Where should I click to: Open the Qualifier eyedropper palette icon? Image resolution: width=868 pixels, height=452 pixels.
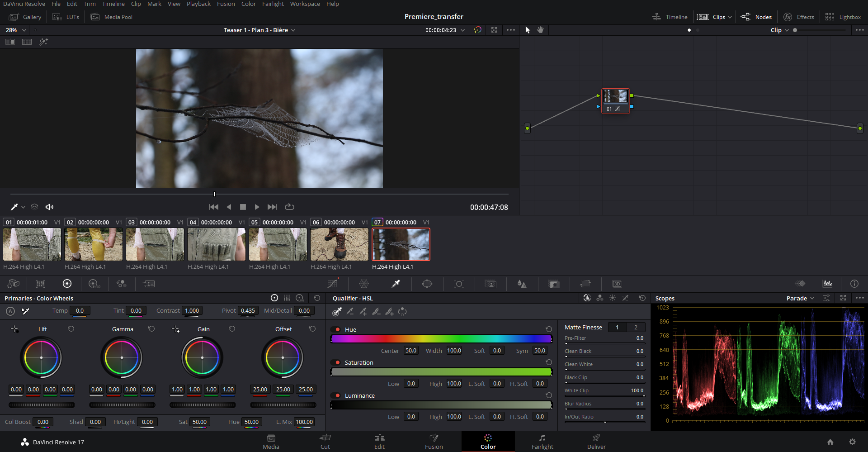click(x=396, y=284)
